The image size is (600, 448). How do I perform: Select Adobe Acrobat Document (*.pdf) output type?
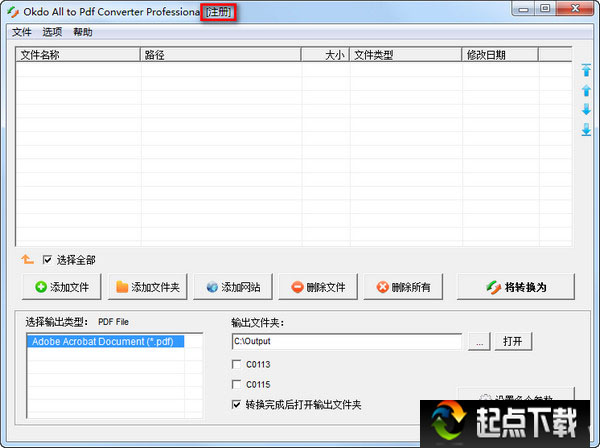tap(106, 341)
